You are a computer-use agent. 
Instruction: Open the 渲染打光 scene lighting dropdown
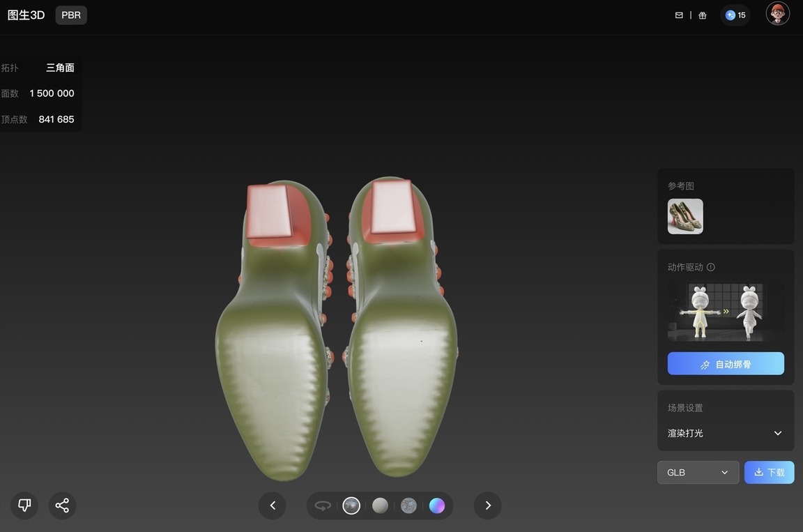tap(726, 433)
